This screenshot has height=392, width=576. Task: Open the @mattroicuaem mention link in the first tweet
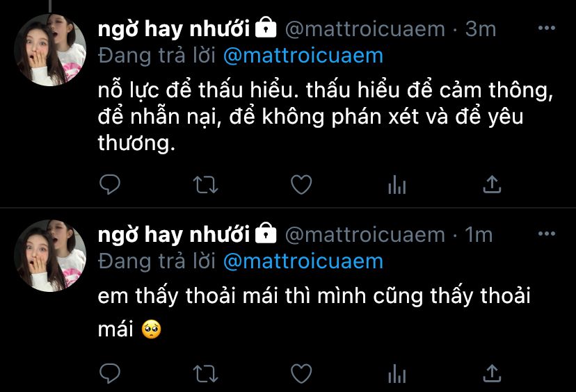coord(303,56)
